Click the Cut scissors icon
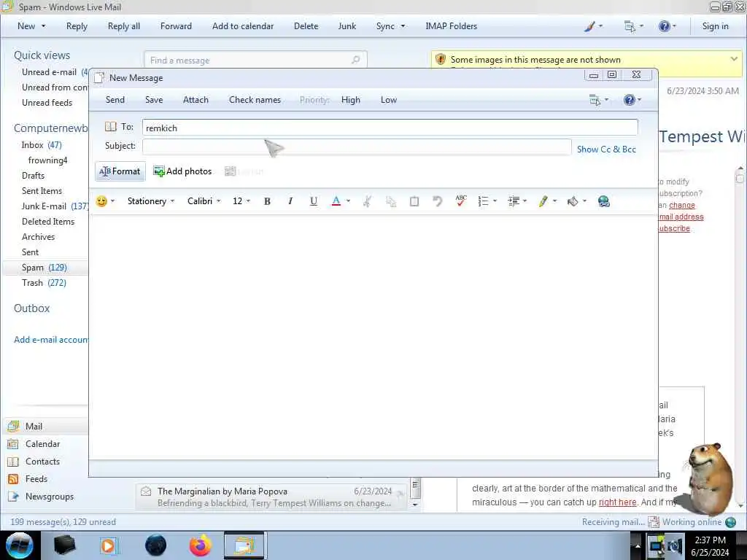The image size is (747, 560). 367,201
